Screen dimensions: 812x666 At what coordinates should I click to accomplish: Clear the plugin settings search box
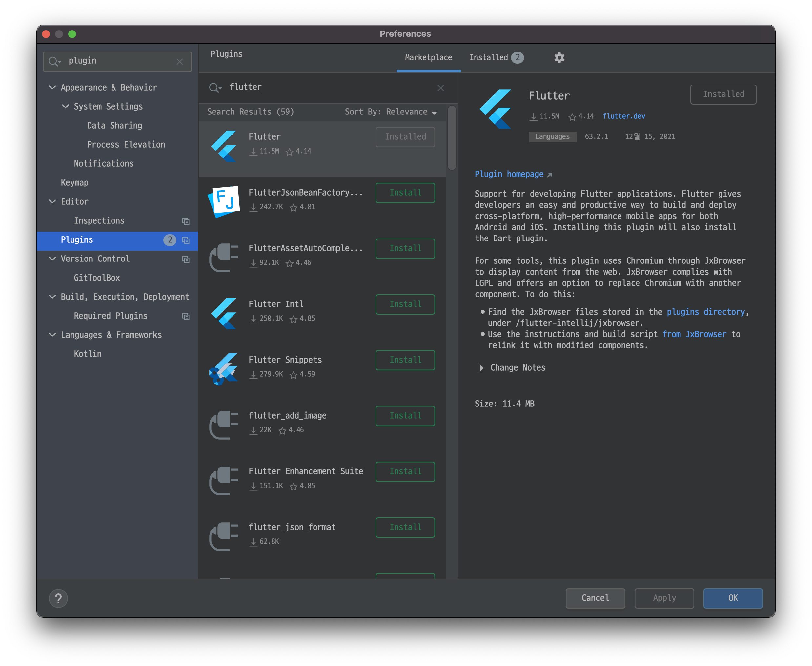point(179,61)
